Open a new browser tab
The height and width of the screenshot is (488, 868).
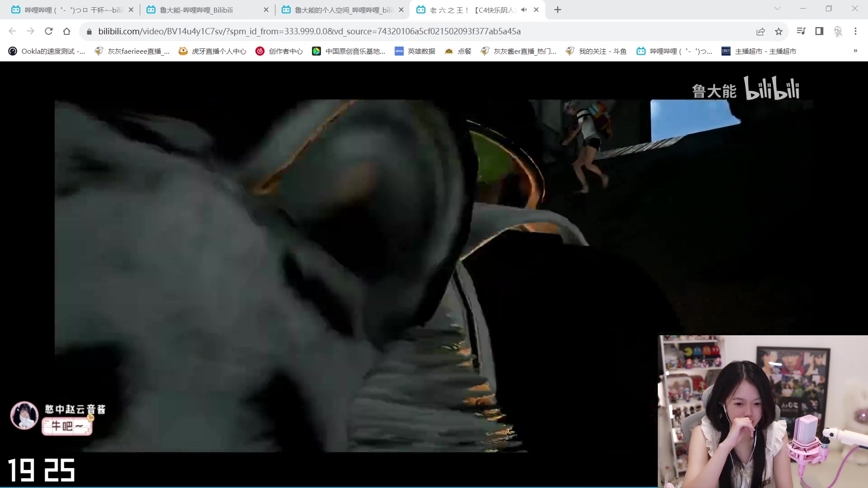point(558,9)
